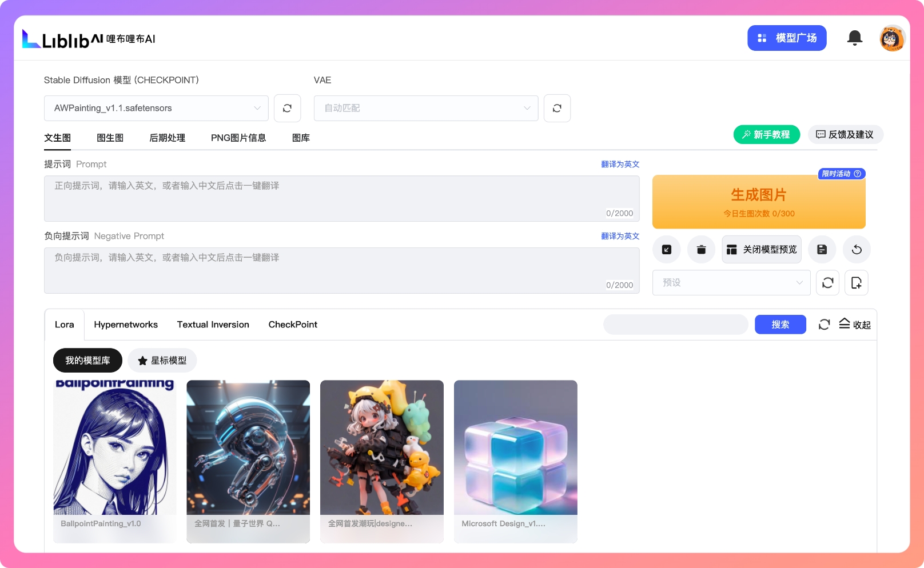Open the AWPainting checkpoint dropdown
This screenshot has height=568, width=924.
coord(156,108)
